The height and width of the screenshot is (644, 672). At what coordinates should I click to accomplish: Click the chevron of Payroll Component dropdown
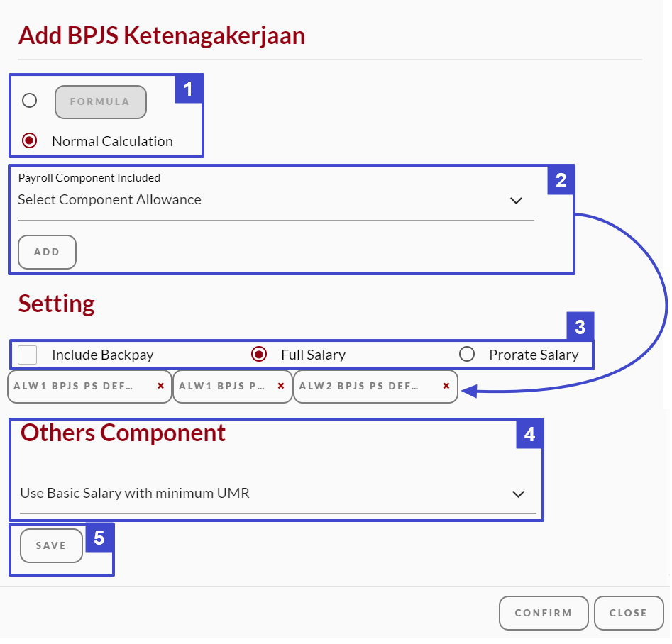pos(516,201)
